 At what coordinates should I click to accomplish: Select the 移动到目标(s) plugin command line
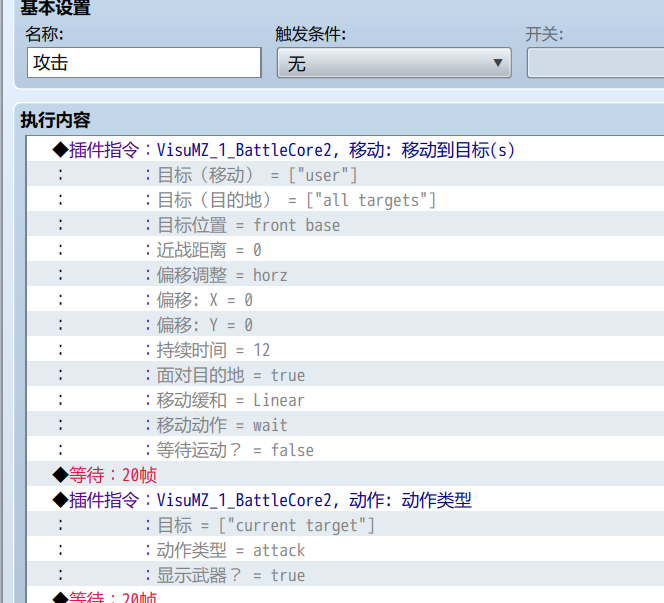click(x=345, y=150)
